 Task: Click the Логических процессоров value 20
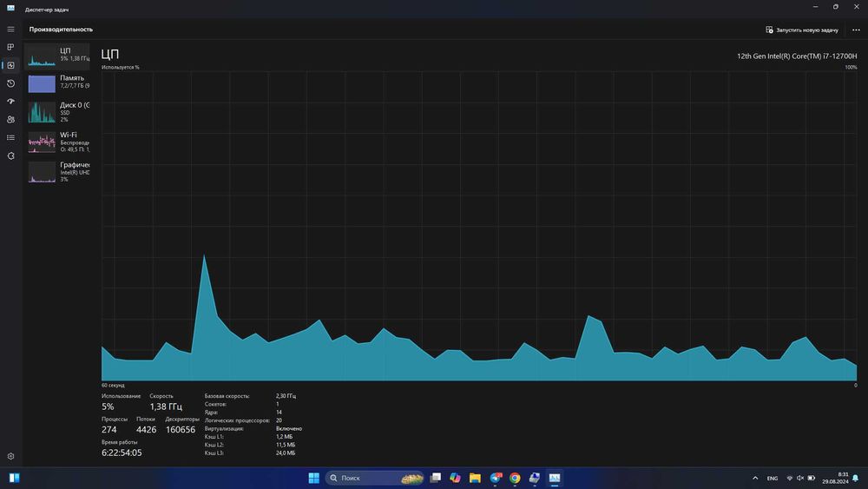[x=279, y=420]
